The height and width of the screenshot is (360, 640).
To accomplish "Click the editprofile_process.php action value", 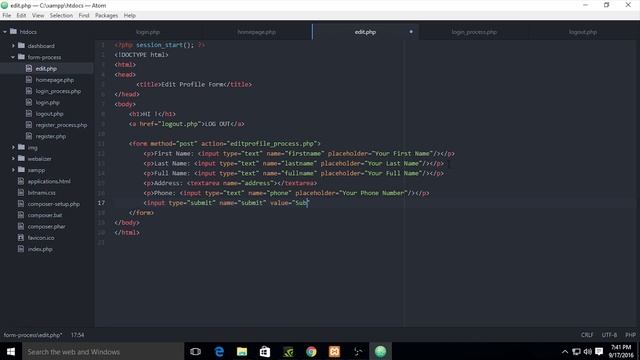I will pyautogui.click(x=272, y=144).
